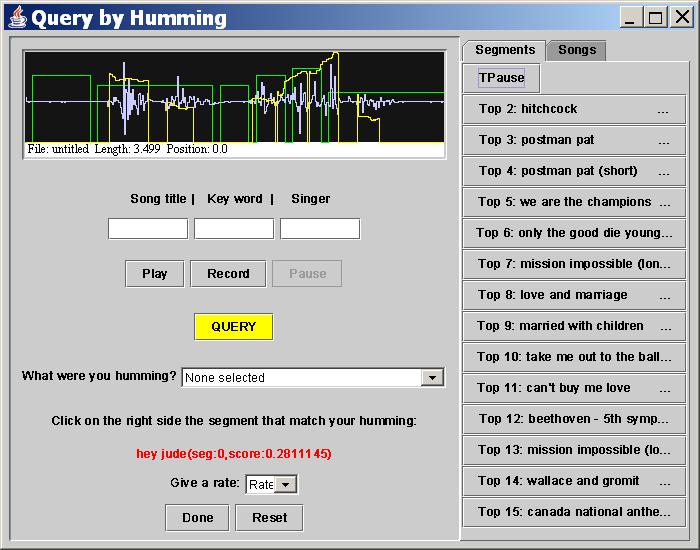700x550 pixels.
Task: Select Top 11: can't buy me love
Action: point(574,388)
